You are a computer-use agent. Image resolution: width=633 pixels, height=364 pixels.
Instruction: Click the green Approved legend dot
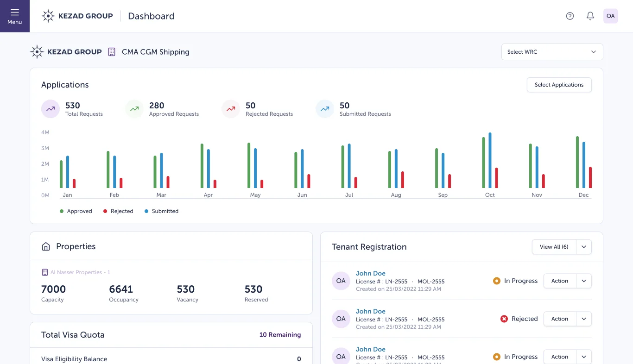click(62, 211)
